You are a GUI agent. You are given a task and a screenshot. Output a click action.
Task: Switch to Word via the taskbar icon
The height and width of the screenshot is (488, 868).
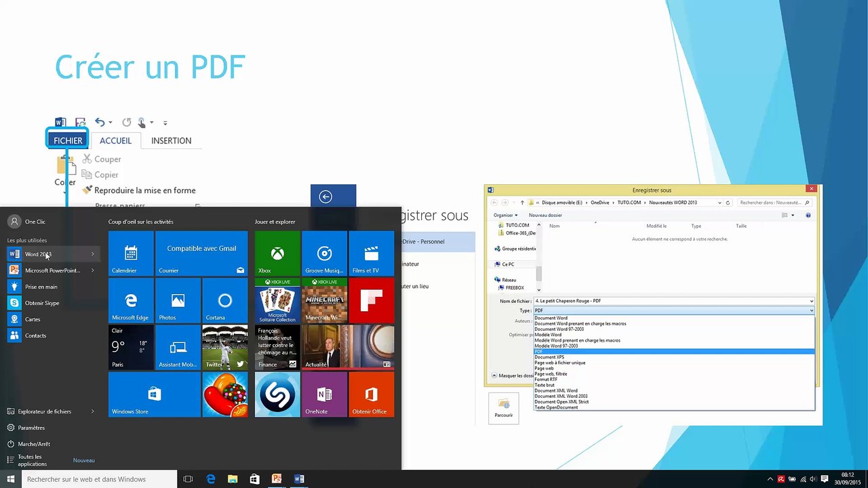[x=299, y=479]
